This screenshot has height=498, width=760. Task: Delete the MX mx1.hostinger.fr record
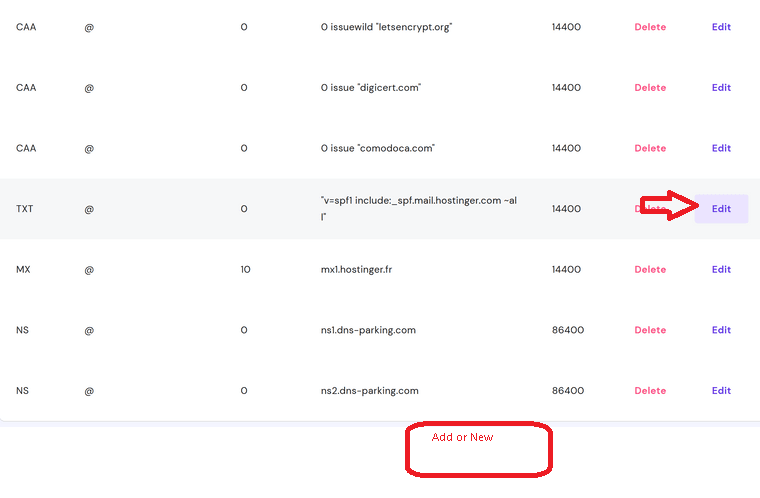click(650, 270)
